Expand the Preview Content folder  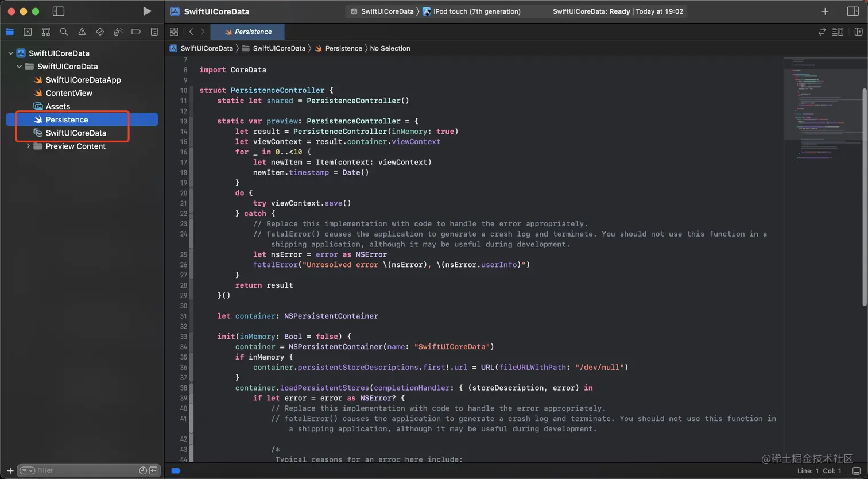click(28, 146)
